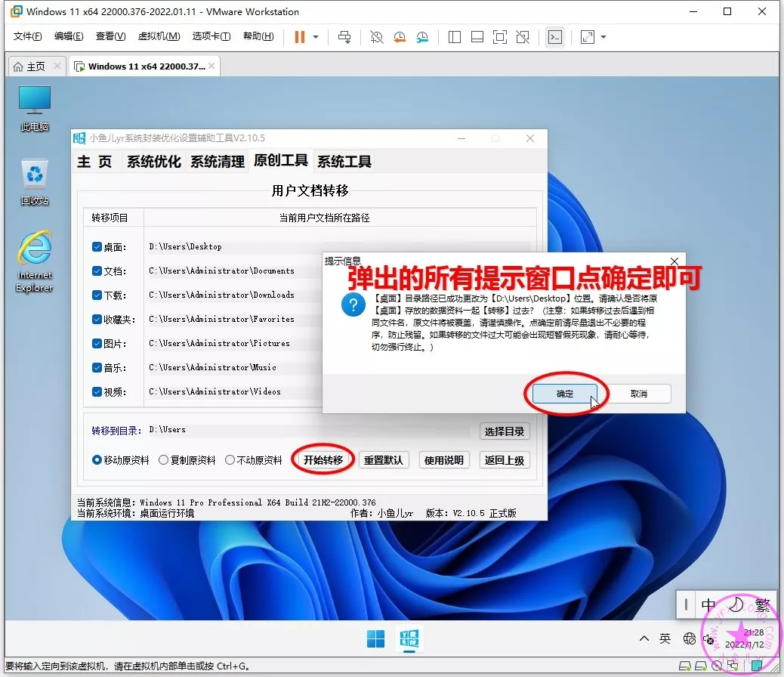Uncheck the 下载 transfer checkbox
The image size is (784, 677).
97,295
